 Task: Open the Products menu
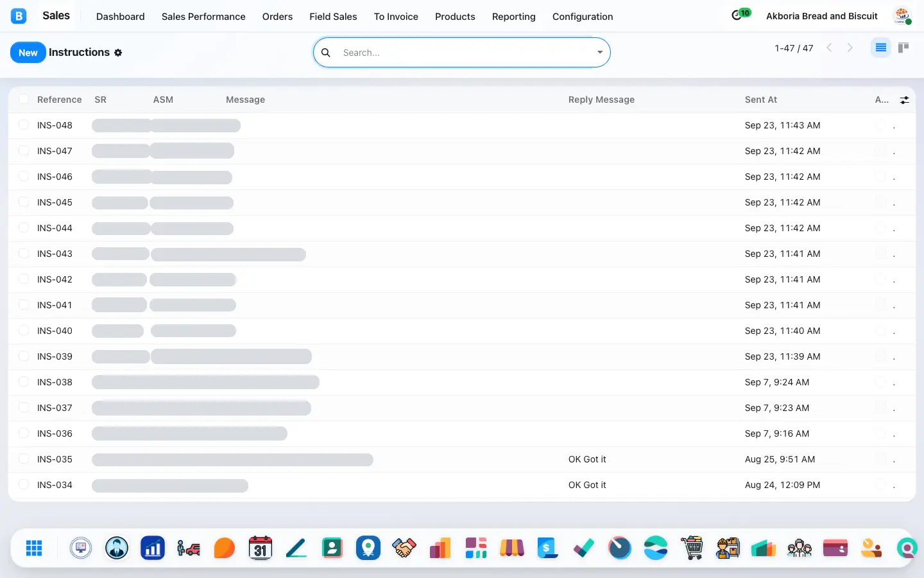pos(455,17)
